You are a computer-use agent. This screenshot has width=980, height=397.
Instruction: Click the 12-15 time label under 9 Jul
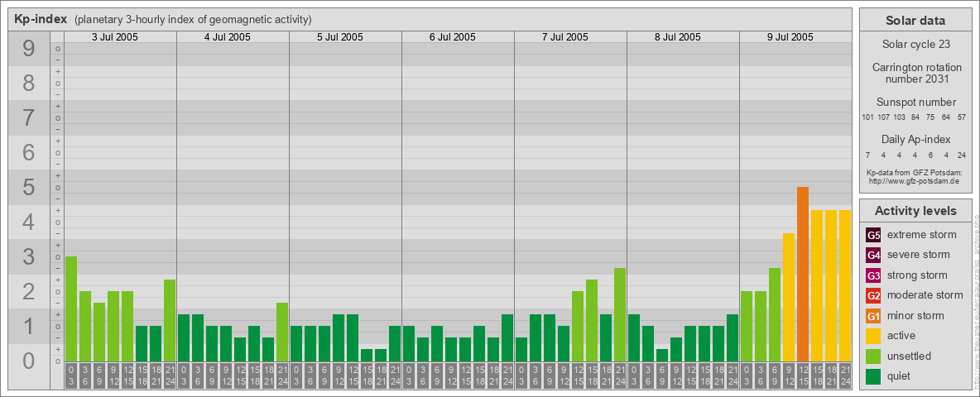(x=803, y=375)
